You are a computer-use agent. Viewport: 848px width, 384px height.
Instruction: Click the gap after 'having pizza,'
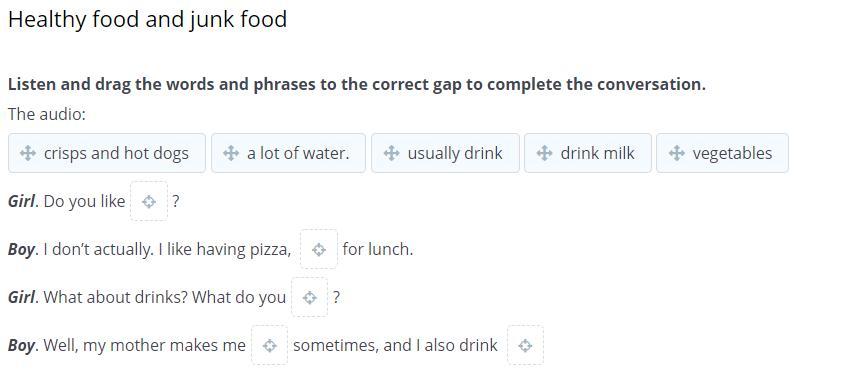pos(319,249)
